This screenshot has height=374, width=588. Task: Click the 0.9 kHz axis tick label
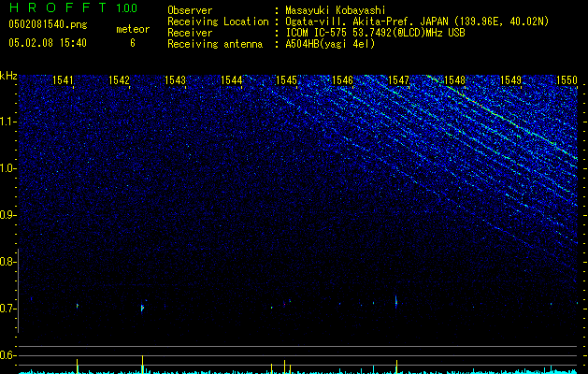pyautogui.click(x=7, y=215)
